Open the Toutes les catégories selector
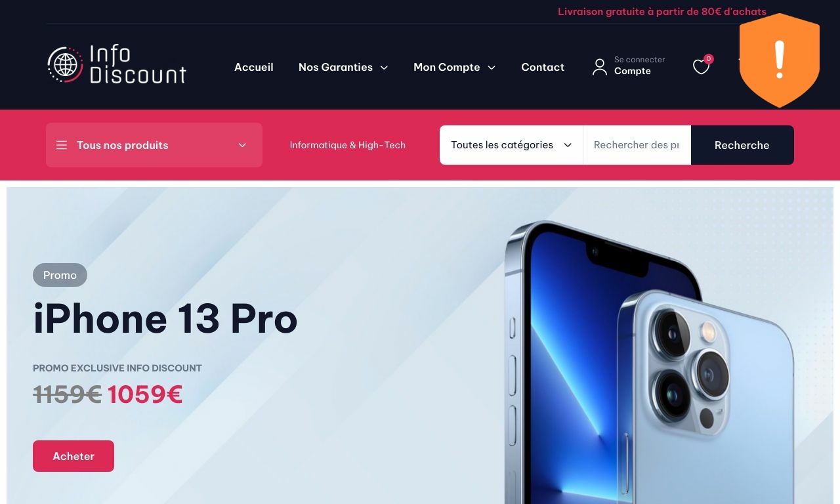Screen dimensions: 840x504 pyautogui.click(x=511, y=145)
